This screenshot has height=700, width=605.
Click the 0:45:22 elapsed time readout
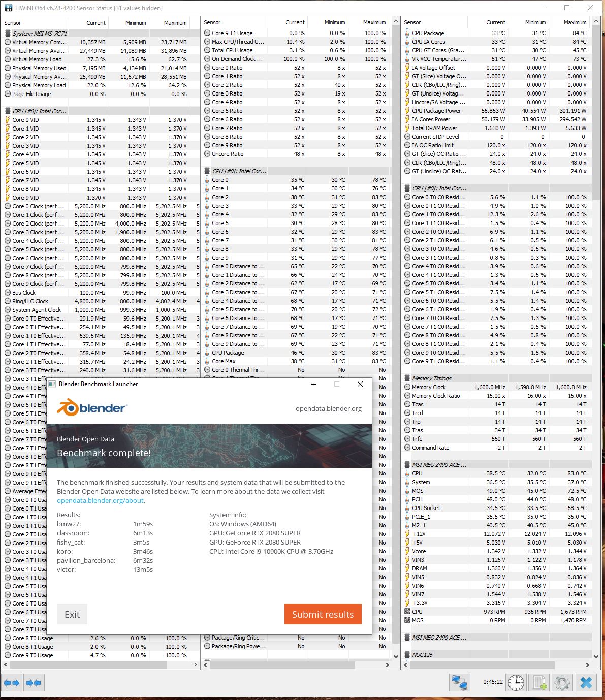point(493,682)
